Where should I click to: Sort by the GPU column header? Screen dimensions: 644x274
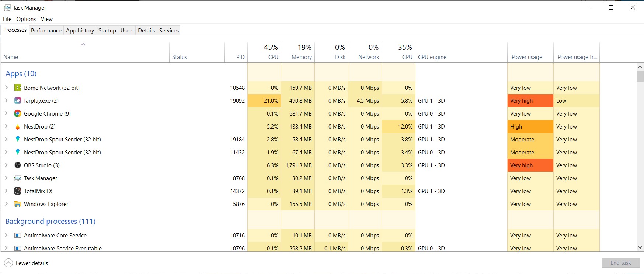[x=398, y=52]
